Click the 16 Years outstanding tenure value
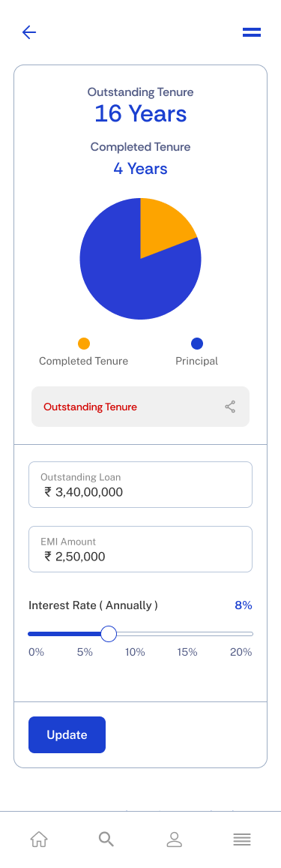The image size is (281, 868). point(141,113)
